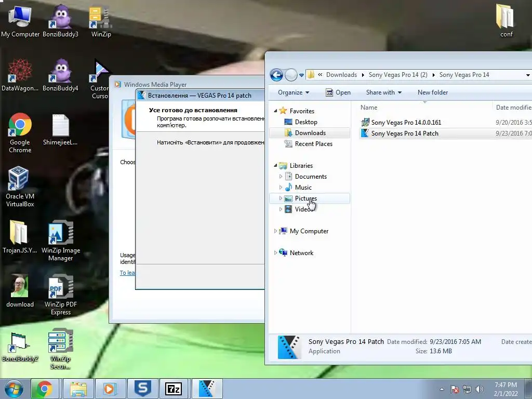Image resolution: width=532 pixels, height=399 pixels.
Task: Open the Share with dropdown
Action: (x=384, y=92)
